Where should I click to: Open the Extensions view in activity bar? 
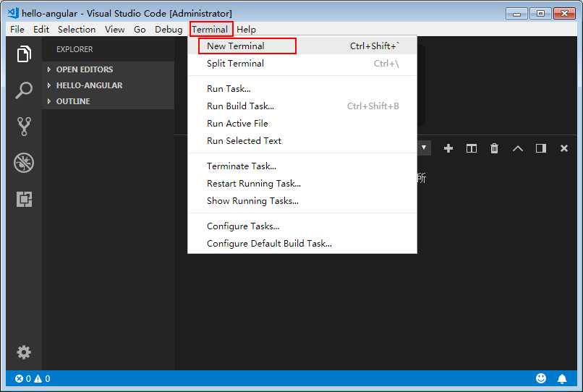click(x=24, y=199)
